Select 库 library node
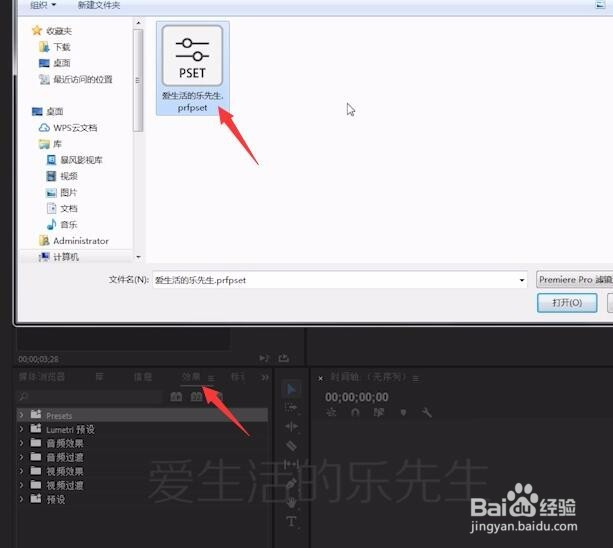The image size is (613, 548). pos(50,144)
